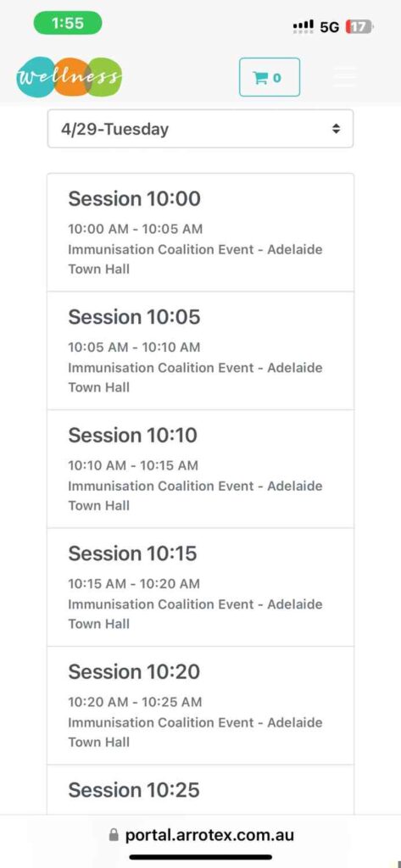Tap the 10:00 AM - 10:05 AM time text
The image size is (401, 868).
[135, 229]
